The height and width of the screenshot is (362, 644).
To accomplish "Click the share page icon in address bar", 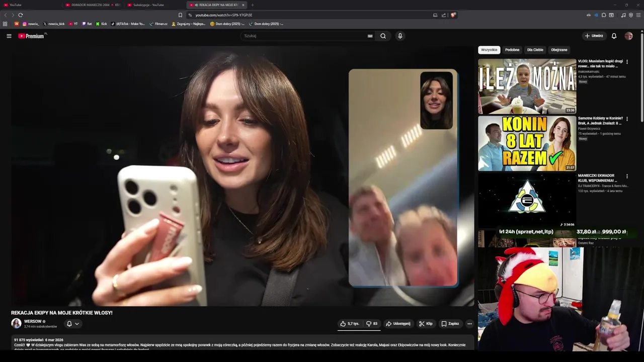I will [444, 15].
